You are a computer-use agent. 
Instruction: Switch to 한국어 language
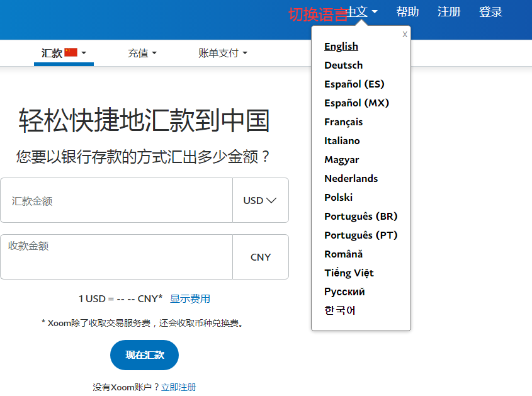click(x=340, y=310)
